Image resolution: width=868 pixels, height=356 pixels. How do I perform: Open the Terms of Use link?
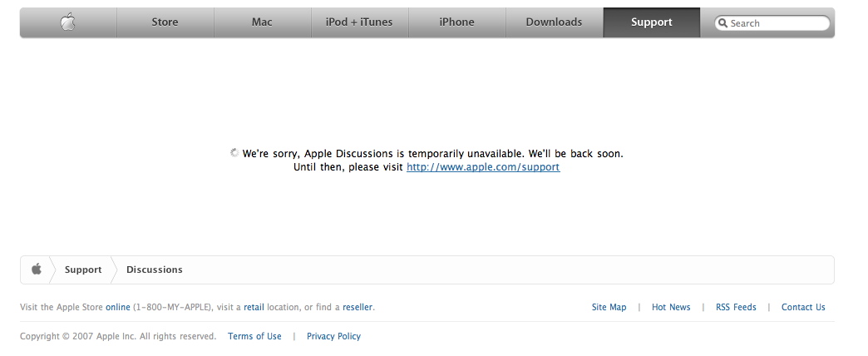pyautogui.click(x=254, y=336)
